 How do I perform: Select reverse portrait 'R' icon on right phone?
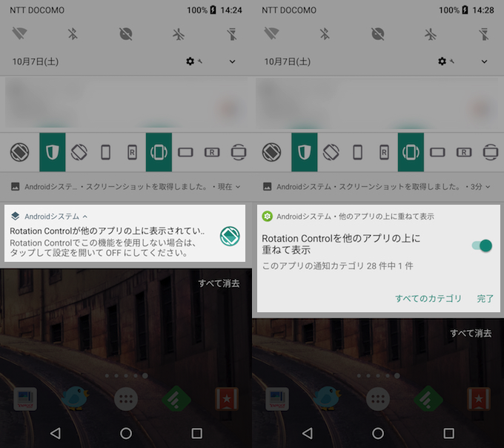click(x=384, y=152)
